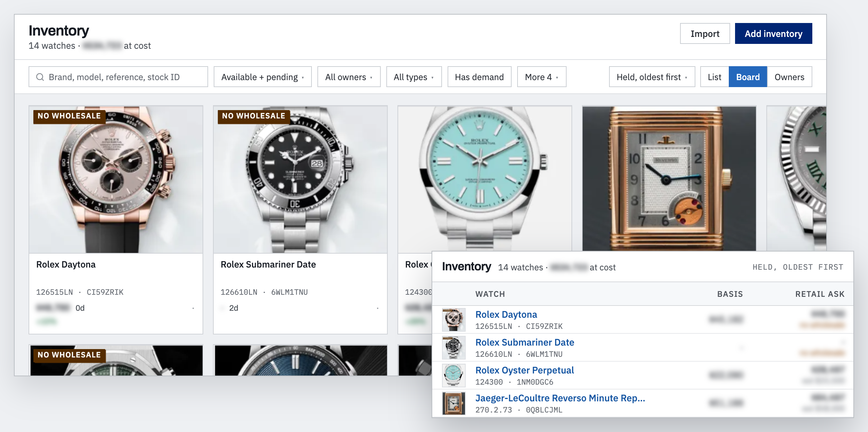This screenshot has width=868, height=432.
Task: Click "126610LN · 6WLM1TNU" in the list panel row
Action: (519, 354)
